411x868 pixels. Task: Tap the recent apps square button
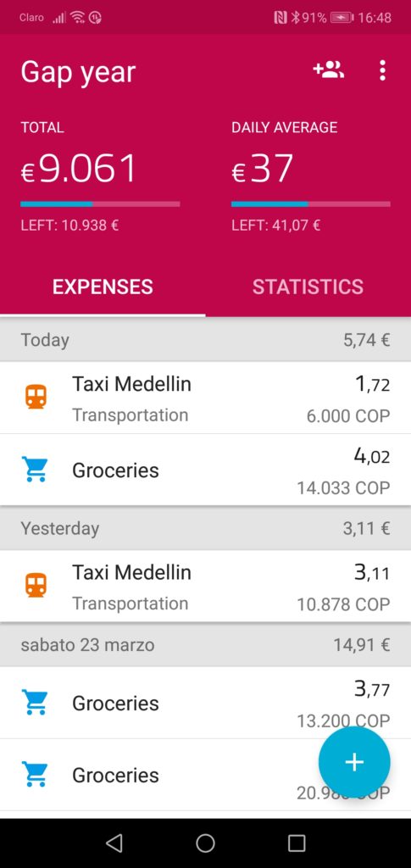coord(297,843)
